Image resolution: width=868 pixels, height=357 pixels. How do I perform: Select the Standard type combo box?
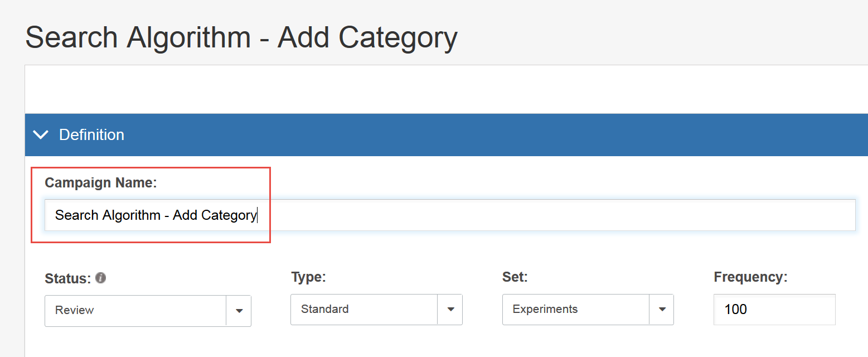pos(376,310)
